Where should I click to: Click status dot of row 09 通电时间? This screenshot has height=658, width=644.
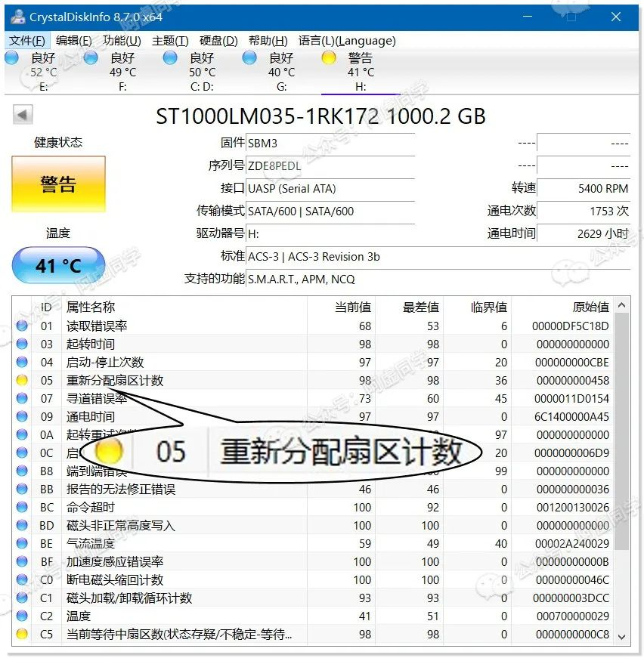(x=22, y=416)
